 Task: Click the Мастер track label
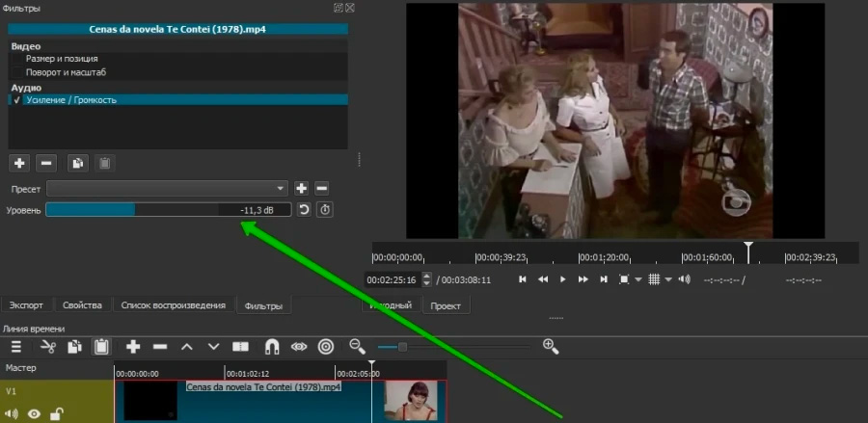pos(21,368)
